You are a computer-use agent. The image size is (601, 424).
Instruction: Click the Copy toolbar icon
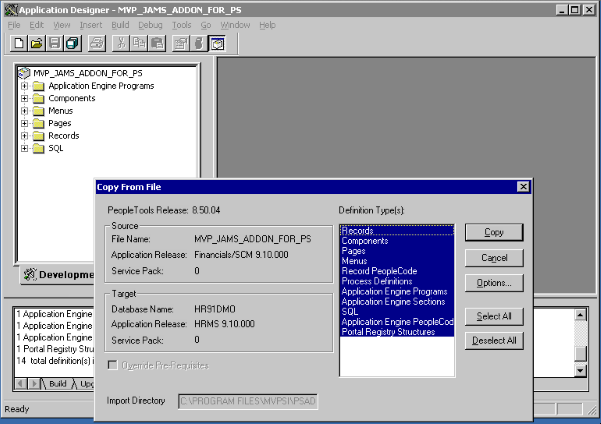coord(139,43)
